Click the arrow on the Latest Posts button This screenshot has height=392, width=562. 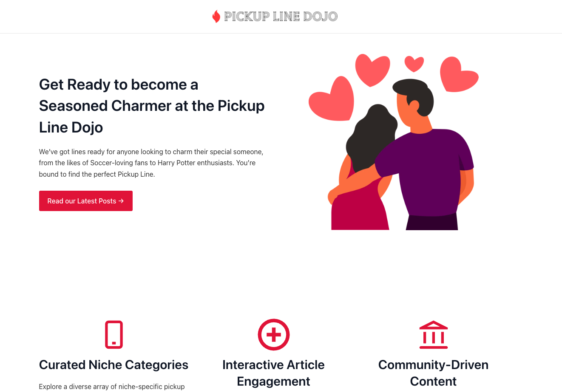[x=121, y=201]
